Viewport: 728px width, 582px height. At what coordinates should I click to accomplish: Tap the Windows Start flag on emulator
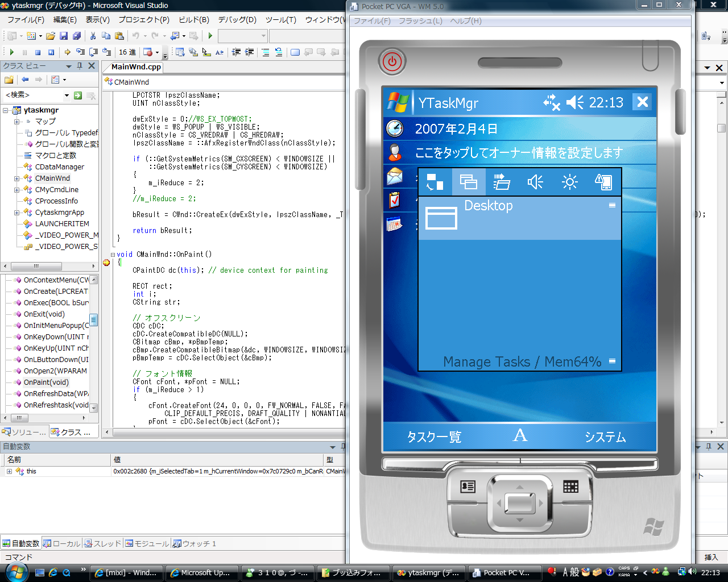coord(398,102)
